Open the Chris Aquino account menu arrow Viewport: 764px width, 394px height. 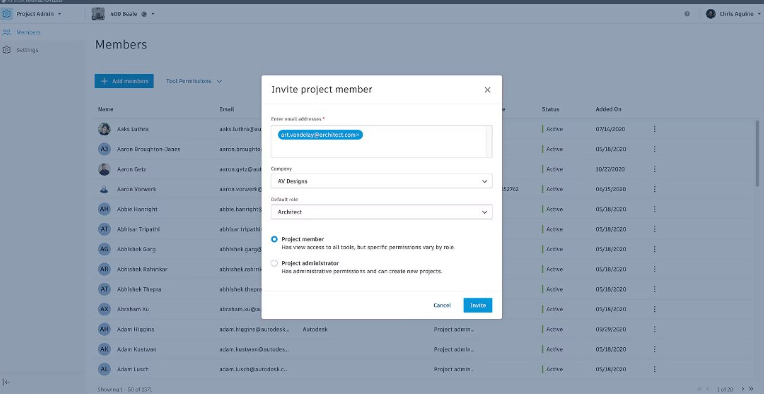pyautogui.click(x=760, y=14)
